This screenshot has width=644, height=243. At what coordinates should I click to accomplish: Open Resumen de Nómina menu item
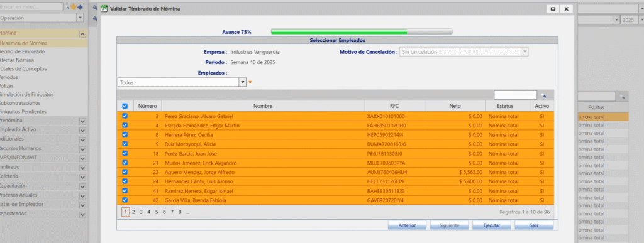(x=23, y=43)
